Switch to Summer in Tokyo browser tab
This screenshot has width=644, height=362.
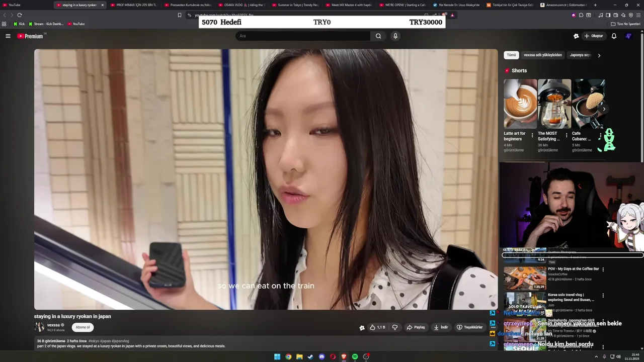295,5
